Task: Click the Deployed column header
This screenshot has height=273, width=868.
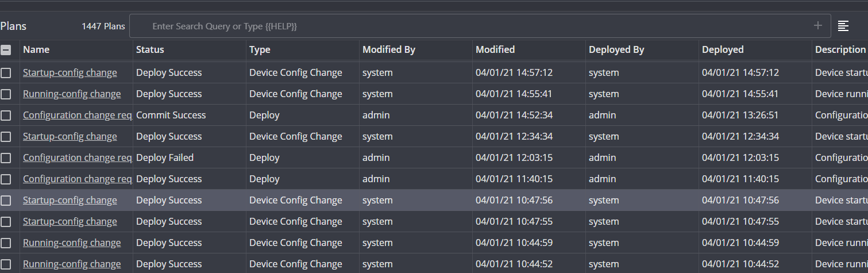Action: 723,50
